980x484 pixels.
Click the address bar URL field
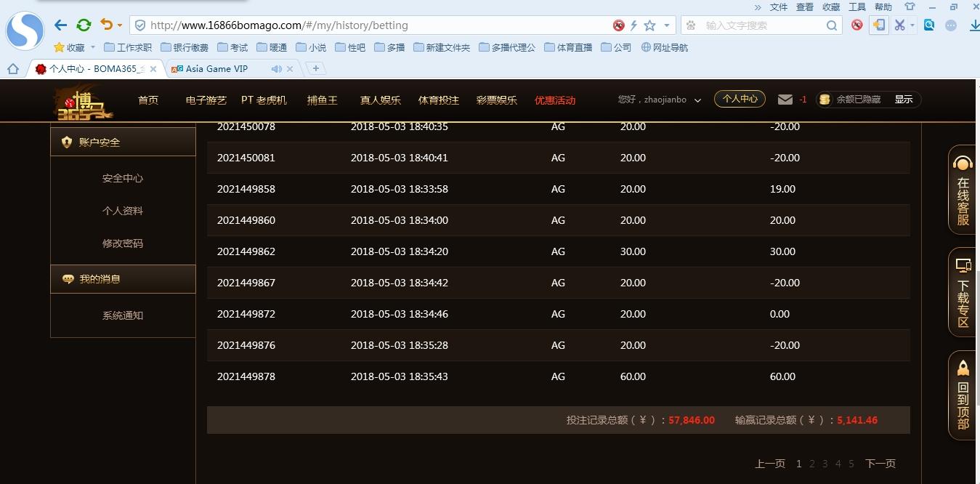point(378,25)
